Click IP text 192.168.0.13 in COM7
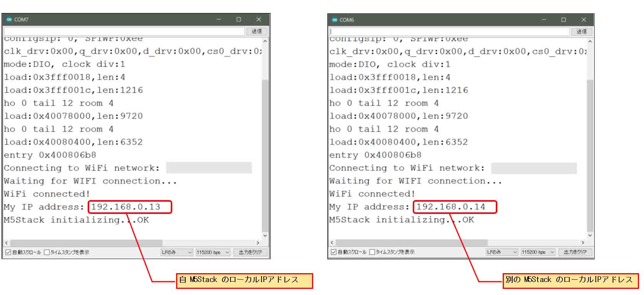 126,207
